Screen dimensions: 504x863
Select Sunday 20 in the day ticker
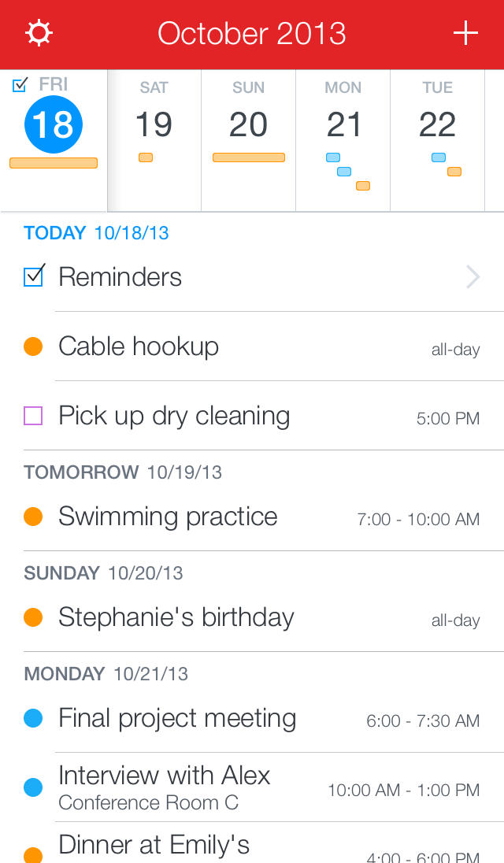248,124
